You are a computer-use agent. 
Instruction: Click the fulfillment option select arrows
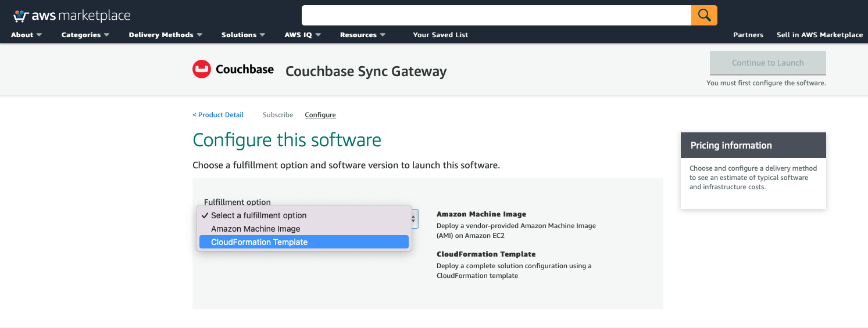pyautogui.click(x=415, y=218)
